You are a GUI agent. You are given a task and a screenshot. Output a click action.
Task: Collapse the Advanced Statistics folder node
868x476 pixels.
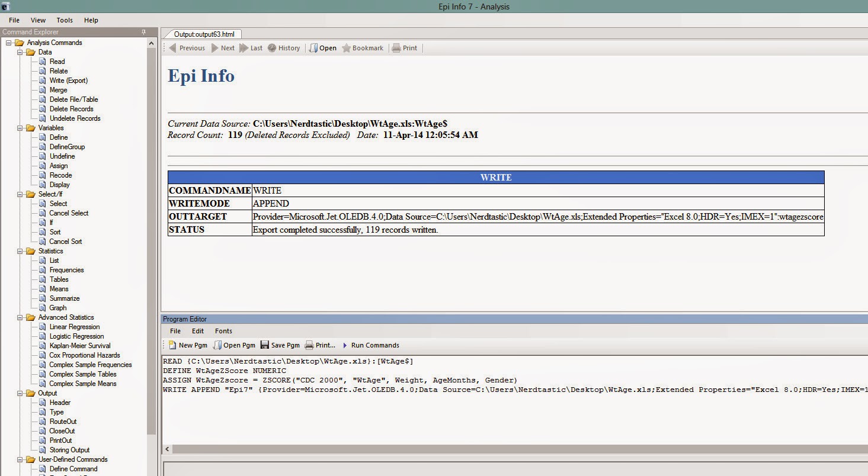click(20, 317)
